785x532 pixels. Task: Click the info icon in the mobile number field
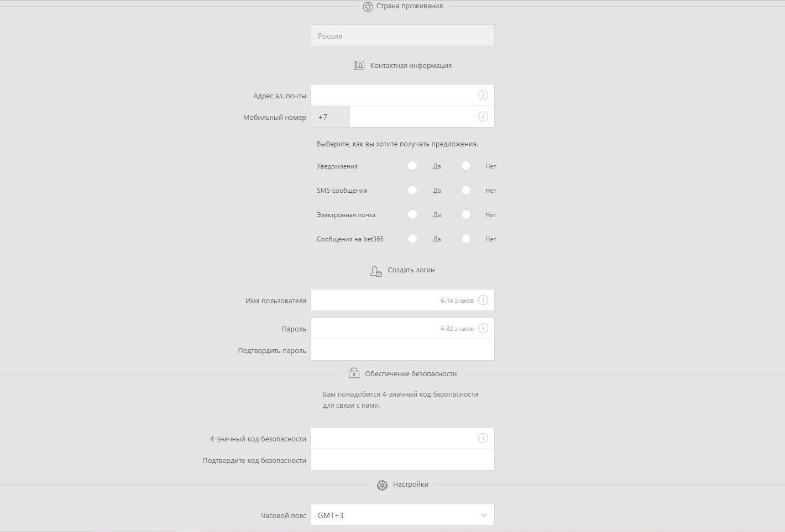click(x=483, y=117)
